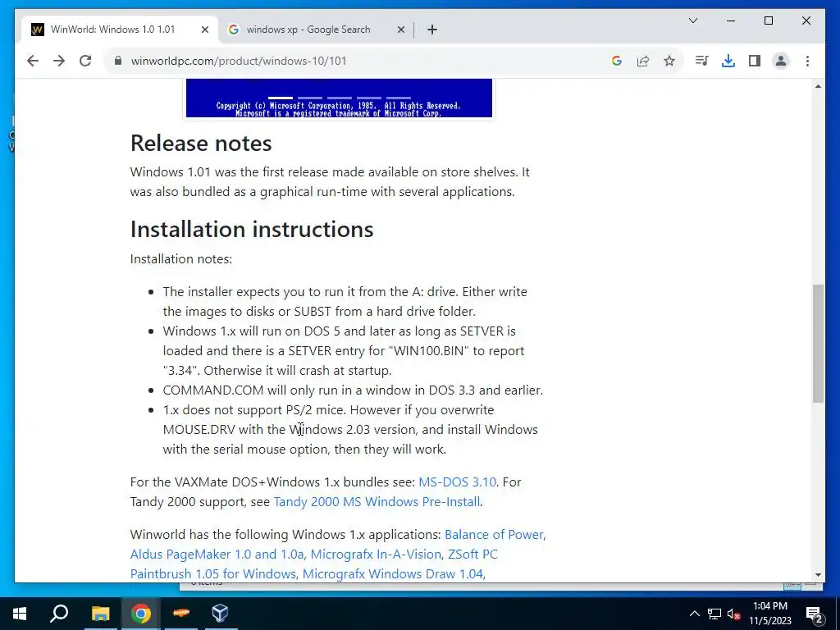
Task: Click the Release notes heading
Action: (201, 144)
